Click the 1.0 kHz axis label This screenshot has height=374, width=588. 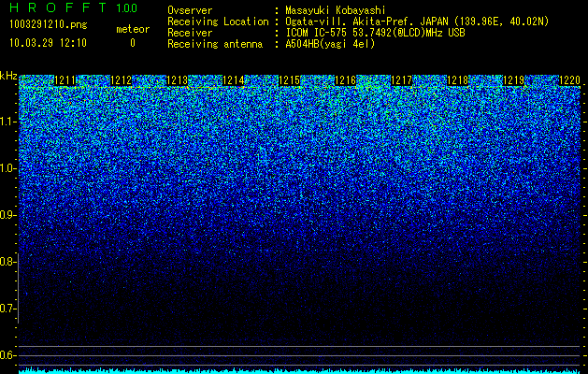coord(7,169)
